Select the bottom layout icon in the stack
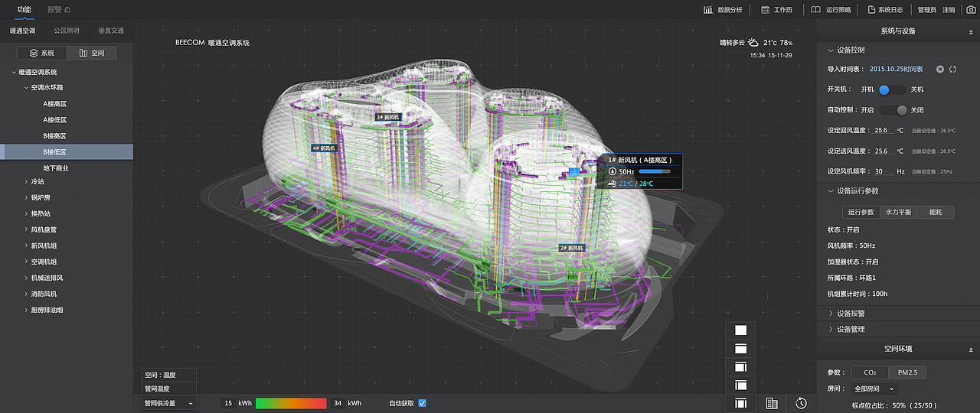The image size is (980, 413). coord(740,403)
